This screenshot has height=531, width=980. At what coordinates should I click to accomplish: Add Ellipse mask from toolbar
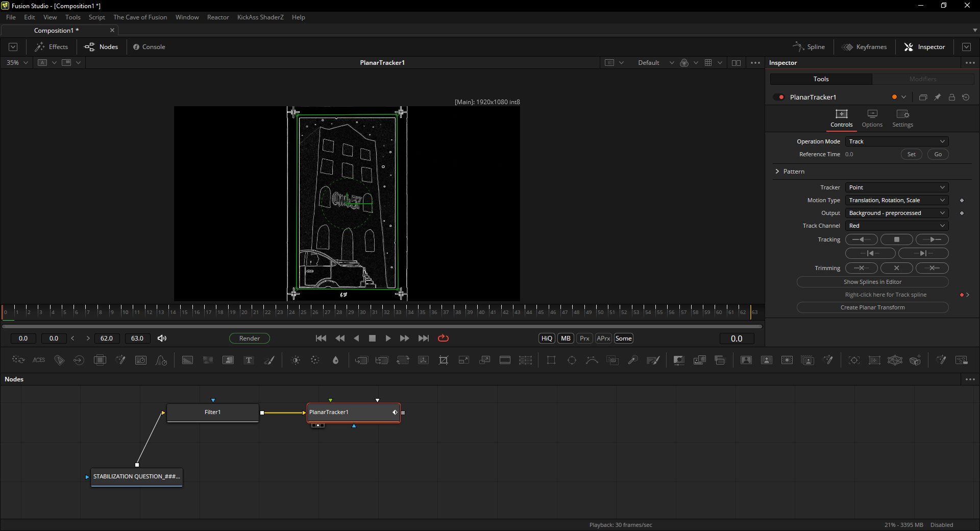click(x=572, y=360)
